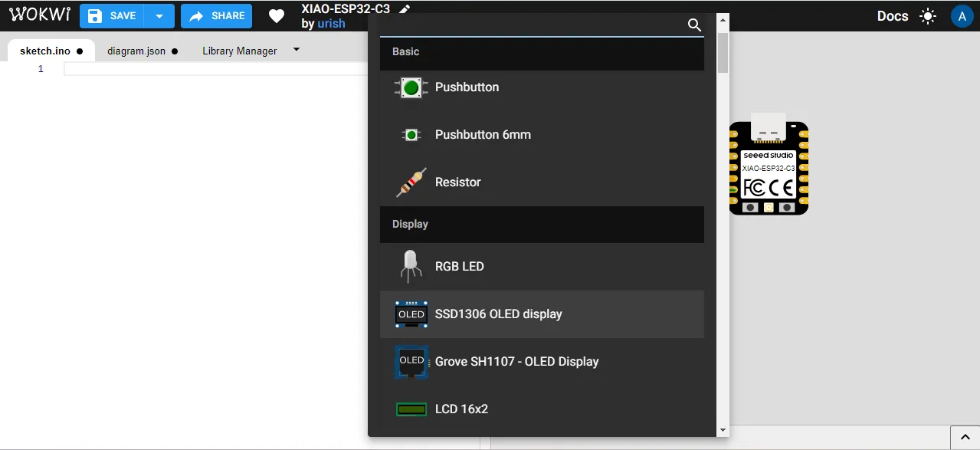This screenshot has height=450, width=980.
Task: Save the project with SAVE button
Action: tap(113, 16)
